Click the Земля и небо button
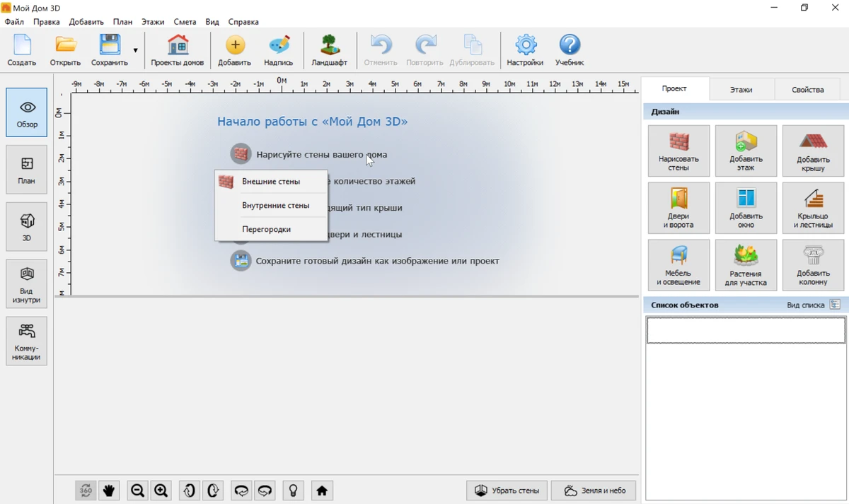849x504 pixels. pos(594,491)
